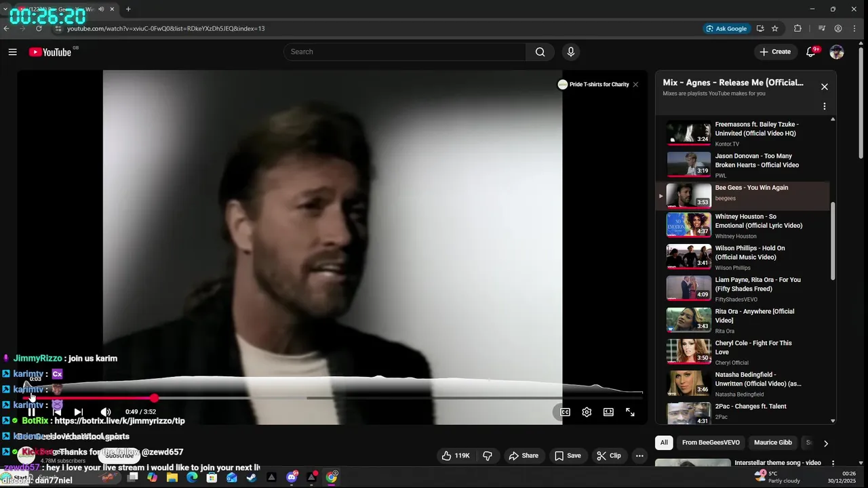Open Microsoft Edge from the taskbar
The width and height of the screenshot is (868, 488).
[192, 478]
